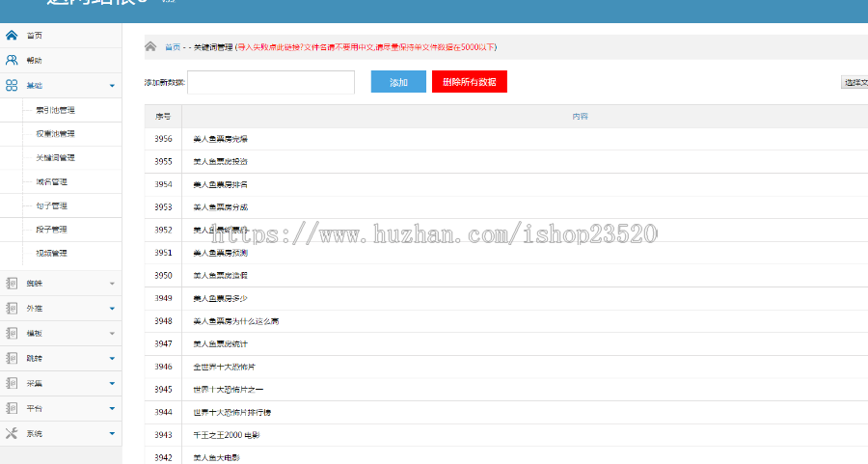
Task: Click the 序号 column header
Action: pos(163,117)
